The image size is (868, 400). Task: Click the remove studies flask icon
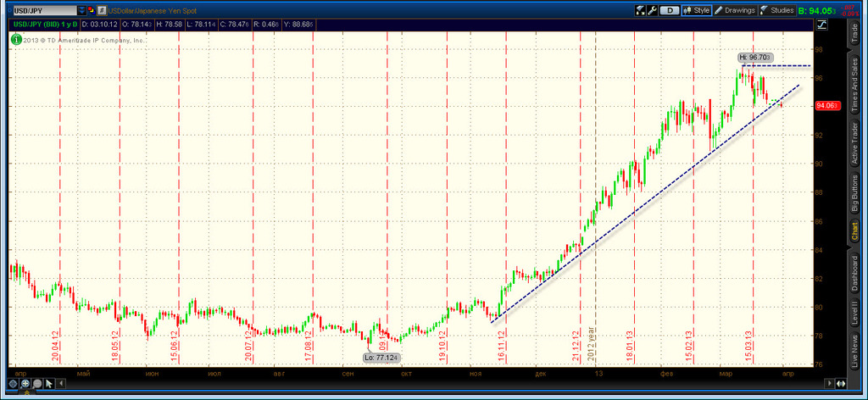click(x=641, y=10)
